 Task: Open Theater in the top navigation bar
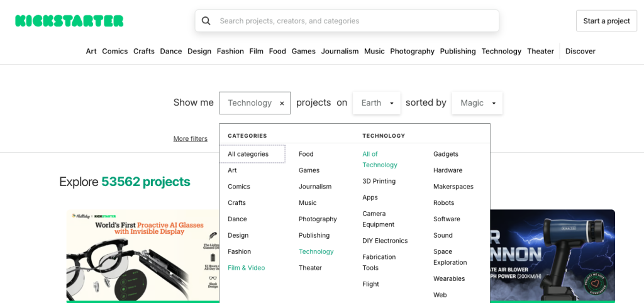[540, 52]
